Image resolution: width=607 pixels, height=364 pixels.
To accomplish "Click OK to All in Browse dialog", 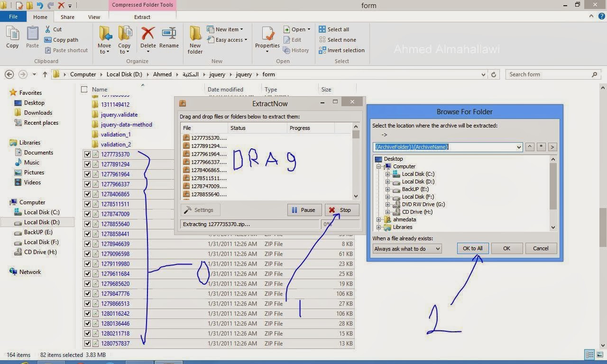I will tap(473, 248).
